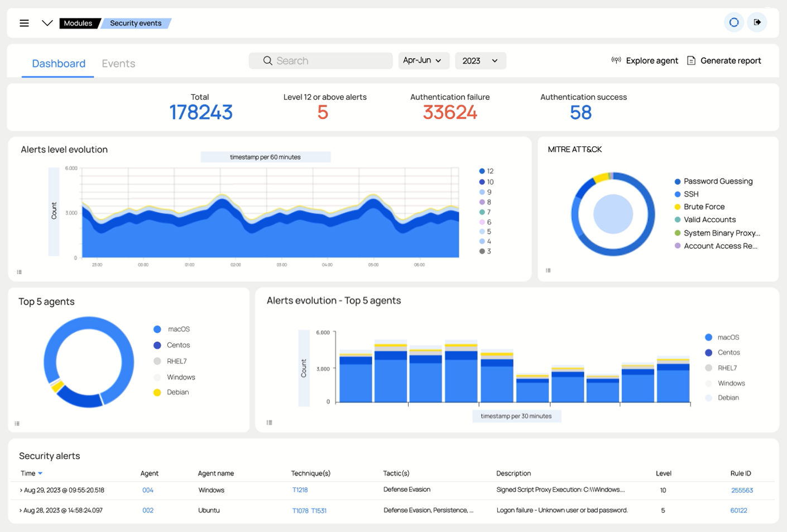Open technique T1218 link
Screen dimensions: 787x532
click(x=300, y=490)
